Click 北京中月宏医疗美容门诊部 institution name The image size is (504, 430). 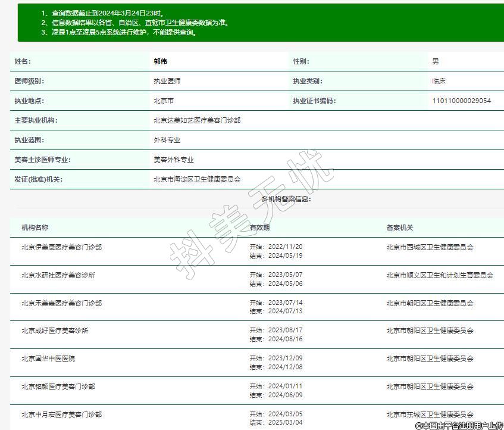(61, 415)
